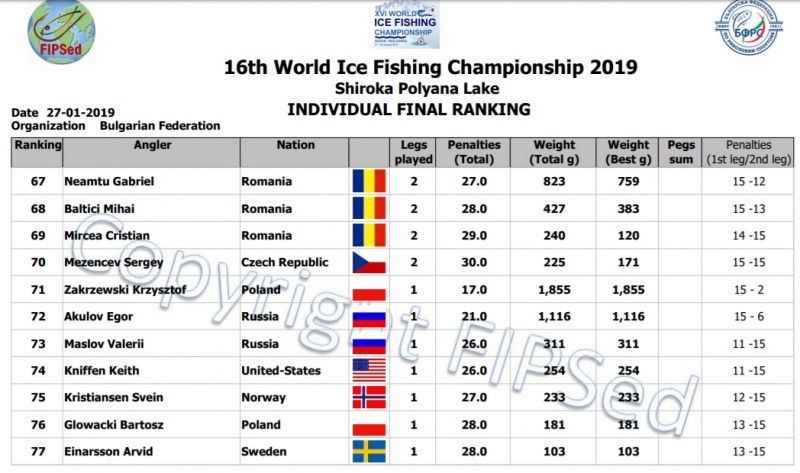This screenshot has width=800, height=473.
Task: Click Poland flag beside Zakrzewski Krzysztof
Action: 369,290
